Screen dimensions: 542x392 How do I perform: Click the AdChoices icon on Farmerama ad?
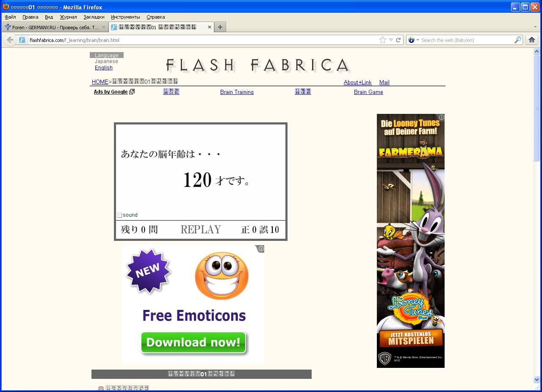[441, 117]
